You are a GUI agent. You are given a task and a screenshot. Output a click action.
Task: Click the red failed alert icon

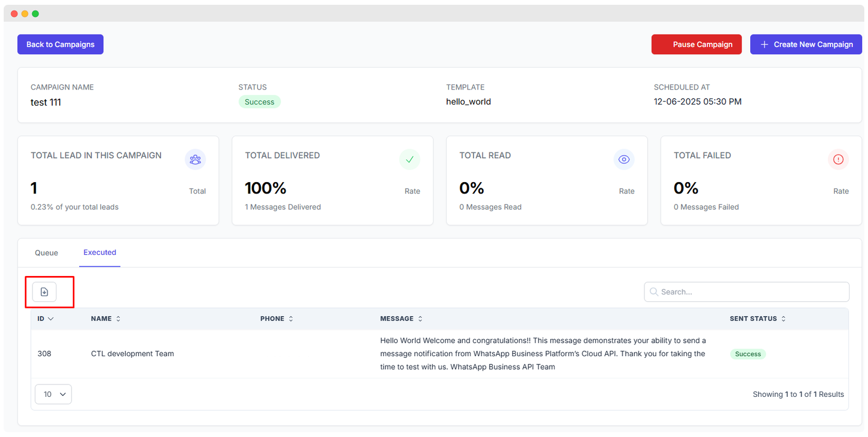(x=838, y=159)
